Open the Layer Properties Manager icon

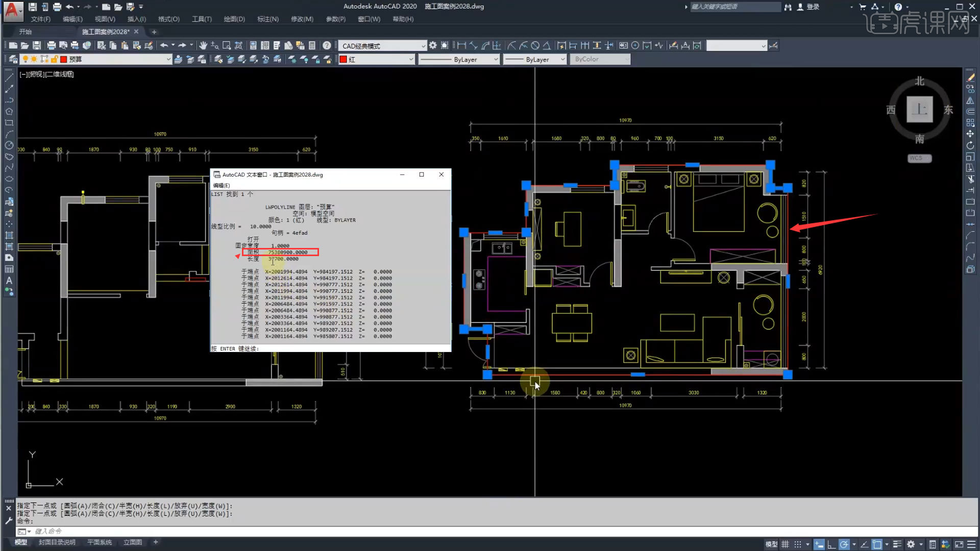coord(13,59)
